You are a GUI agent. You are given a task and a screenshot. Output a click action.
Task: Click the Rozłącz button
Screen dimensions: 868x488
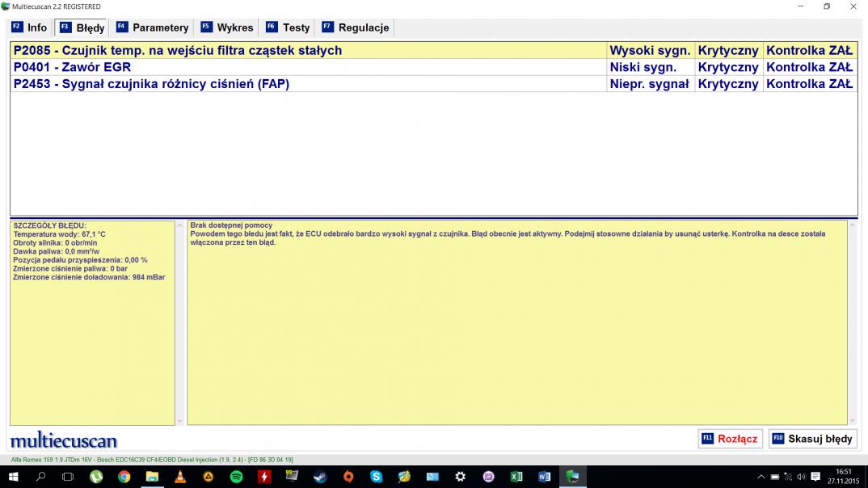730,439
